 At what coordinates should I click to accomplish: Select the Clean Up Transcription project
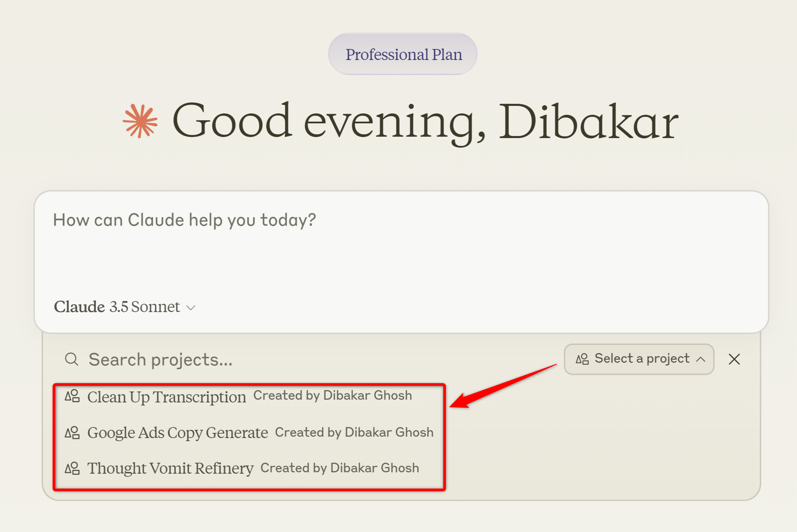pyautogui.click(x=166, y=396)
